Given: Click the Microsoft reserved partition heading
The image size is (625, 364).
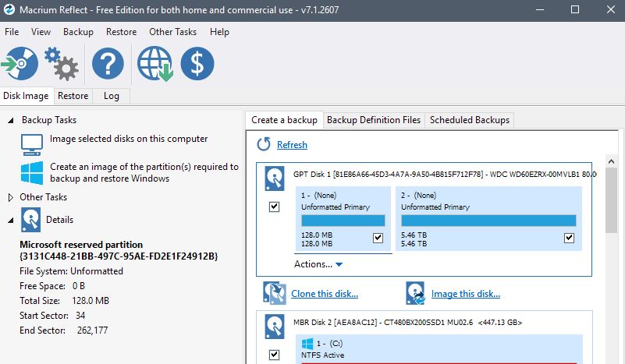Looking at the screenshot, I should click(x=81, y=245).
